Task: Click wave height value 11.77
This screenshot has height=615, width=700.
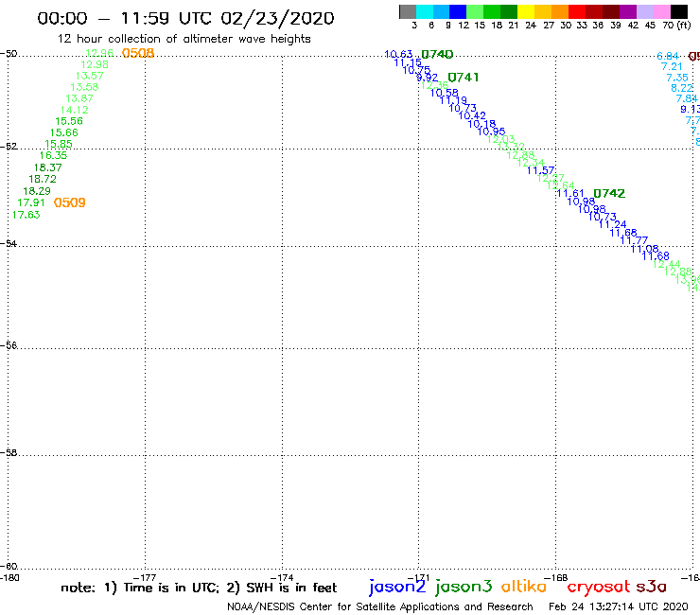Action: click(634, 240)
